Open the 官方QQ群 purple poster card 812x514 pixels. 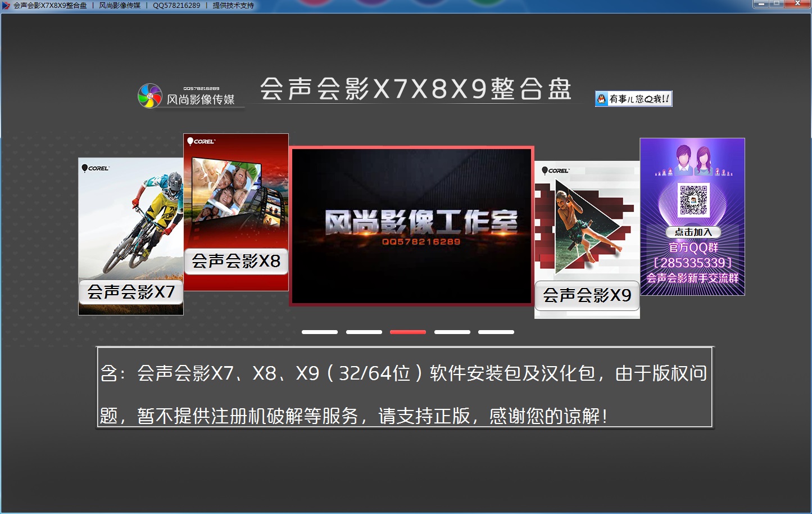pyautogui.click(x=692, y=217)
